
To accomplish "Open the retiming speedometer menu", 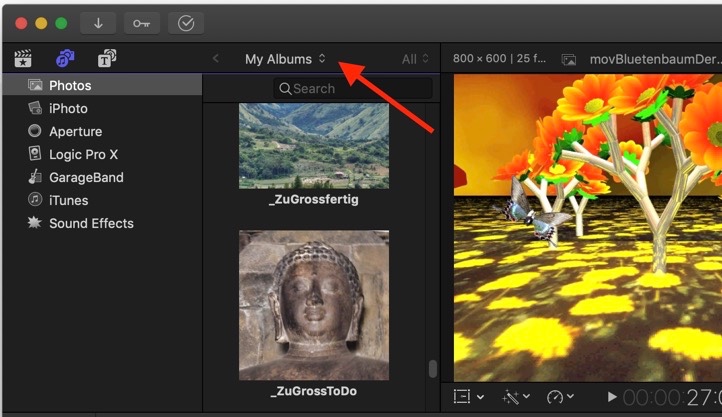I will point(562,397).
